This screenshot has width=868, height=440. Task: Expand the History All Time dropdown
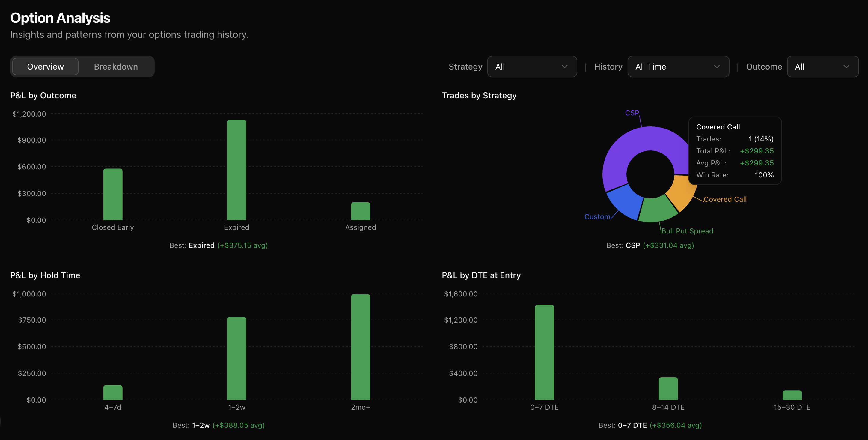coord(678,67)
